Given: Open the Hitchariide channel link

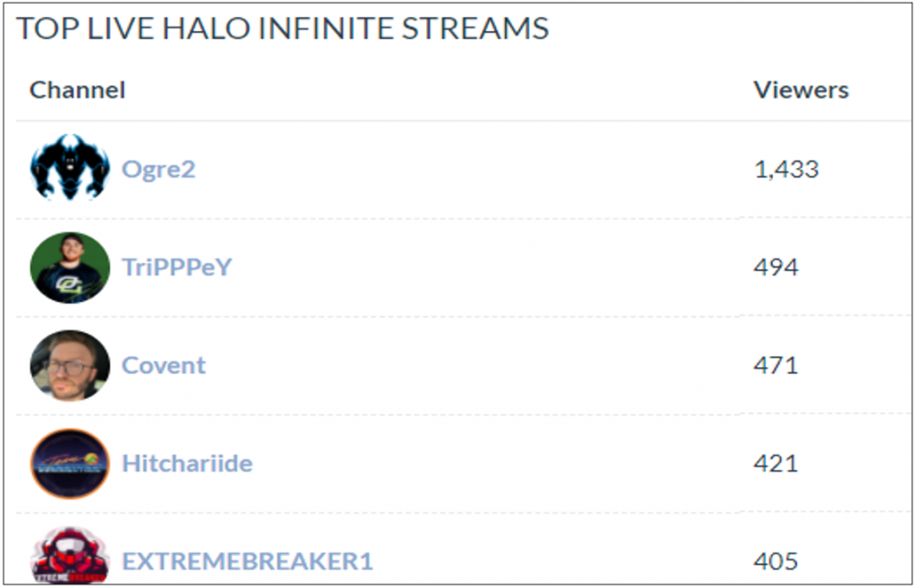Looking at the screenshot, I should point(187,463).
